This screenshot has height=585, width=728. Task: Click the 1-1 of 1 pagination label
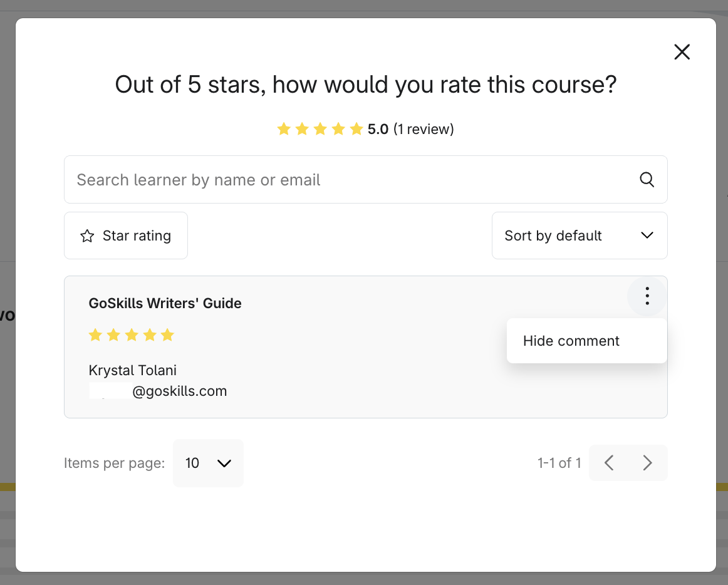click(x=559, y=463)
